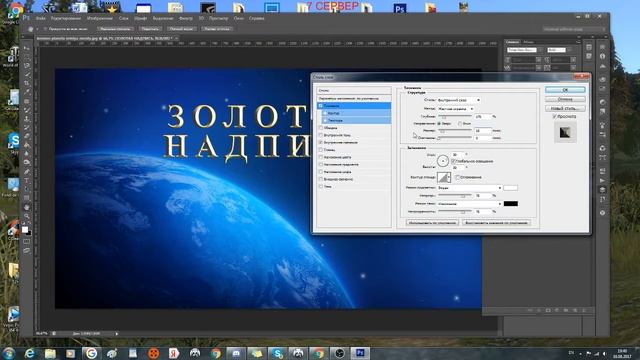
Task: Select the Crop tool
Action: coord(27,83)
